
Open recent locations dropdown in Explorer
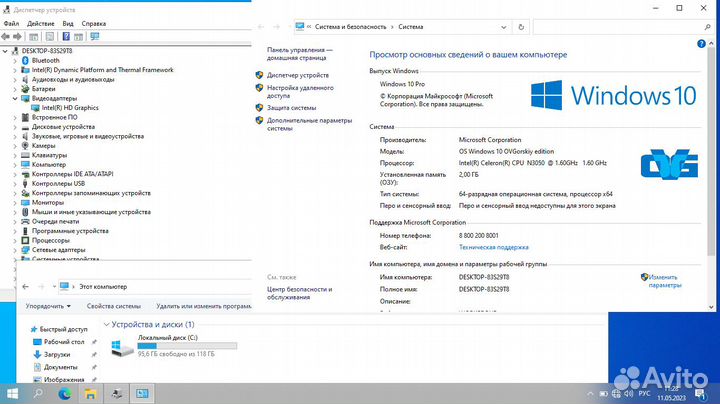(x=54, y=286)
